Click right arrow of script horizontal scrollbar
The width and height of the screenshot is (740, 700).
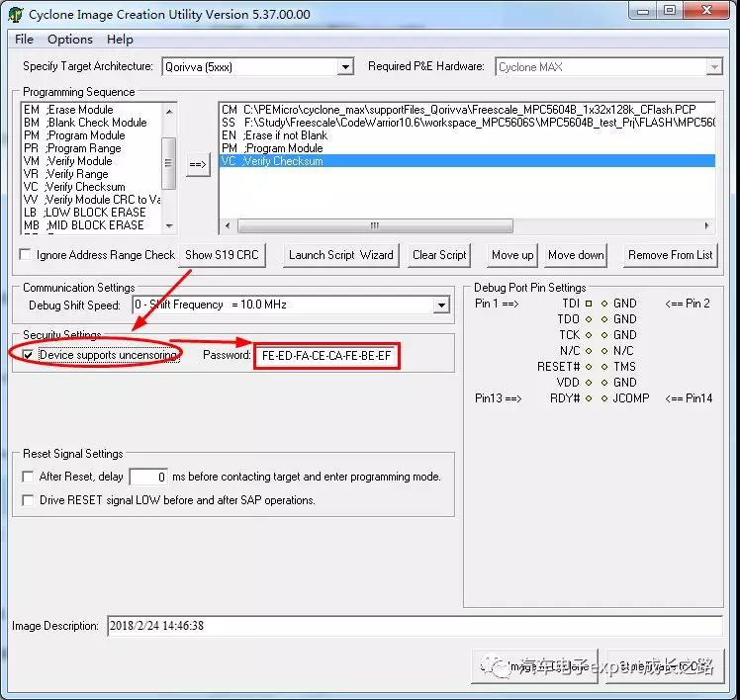coord(706,225)
